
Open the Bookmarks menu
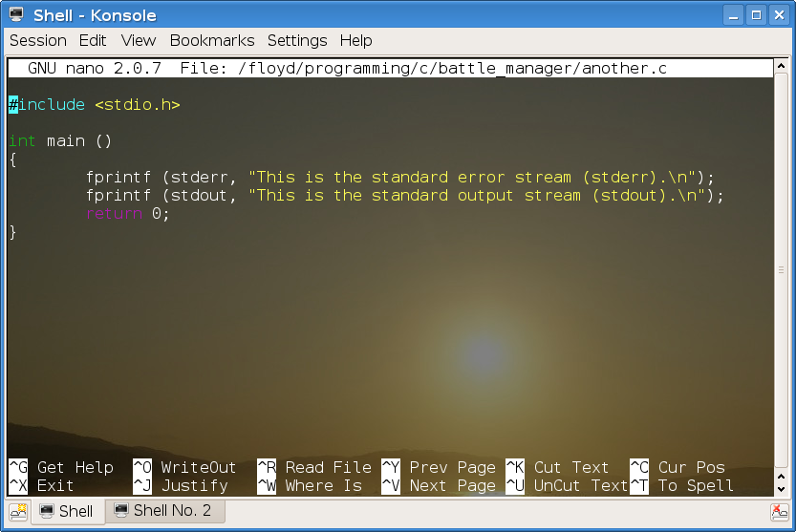tap(212, 41)
